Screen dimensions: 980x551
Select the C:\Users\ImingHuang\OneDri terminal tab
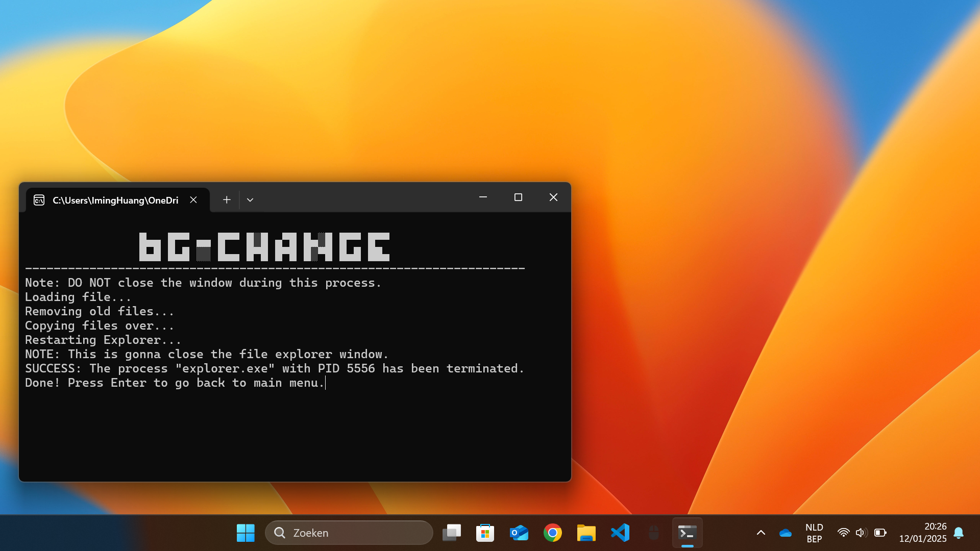tap(115, 200)
